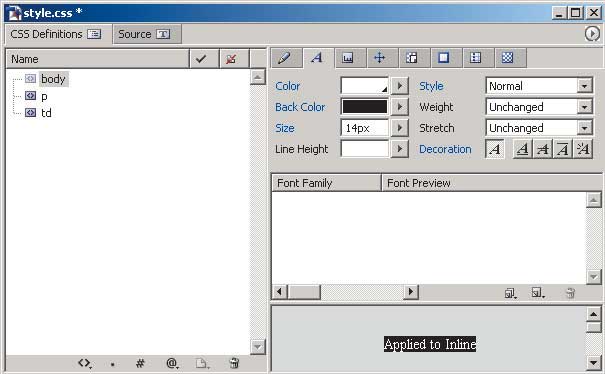Open the layout properties tab icon
605x374 pixels.
click(414, 58)
